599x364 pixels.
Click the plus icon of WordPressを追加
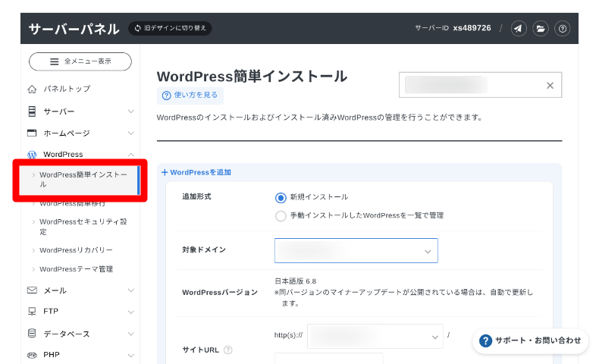pyautogui.click(x=165, y=172)
